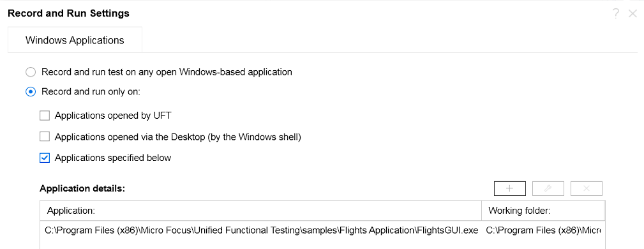
Task: Tick 'Applications opened via the Desktop' checkbox
Action: [44, 137]
